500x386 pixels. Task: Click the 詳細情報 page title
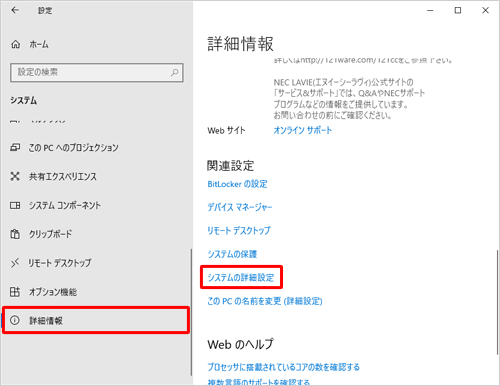coord(240,44)
